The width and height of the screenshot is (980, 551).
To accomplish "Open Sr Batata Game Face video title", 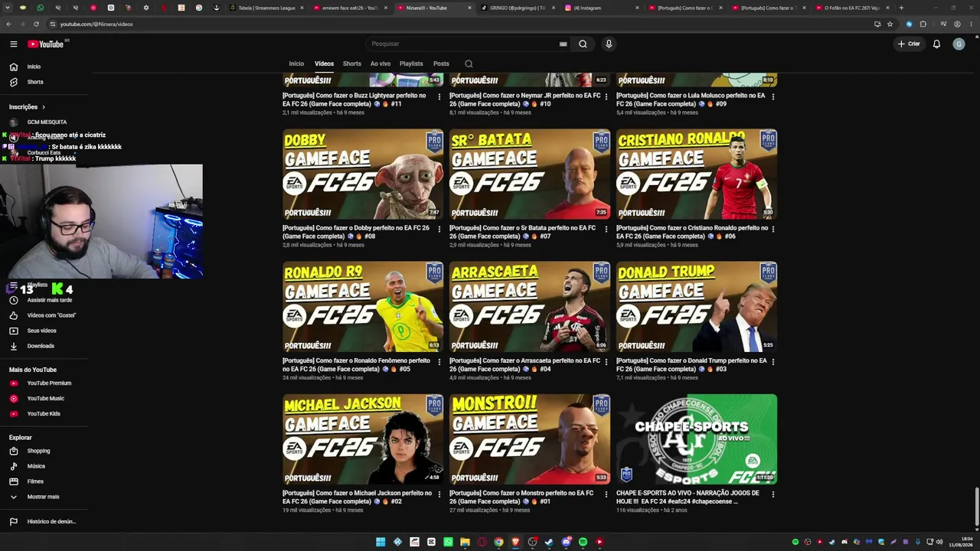I will tap(521, 232).
